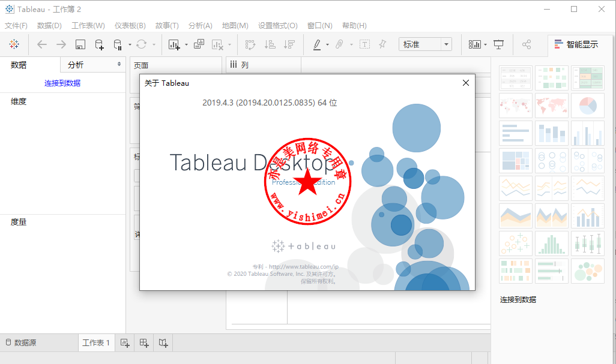Group members using the paperclip icon

point(339,44)
